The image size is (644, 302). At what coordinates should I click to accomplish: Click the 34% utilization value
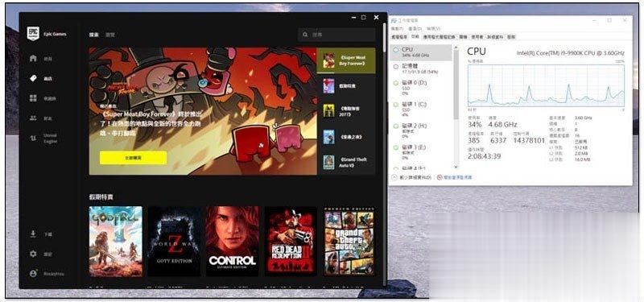(474, 124)
